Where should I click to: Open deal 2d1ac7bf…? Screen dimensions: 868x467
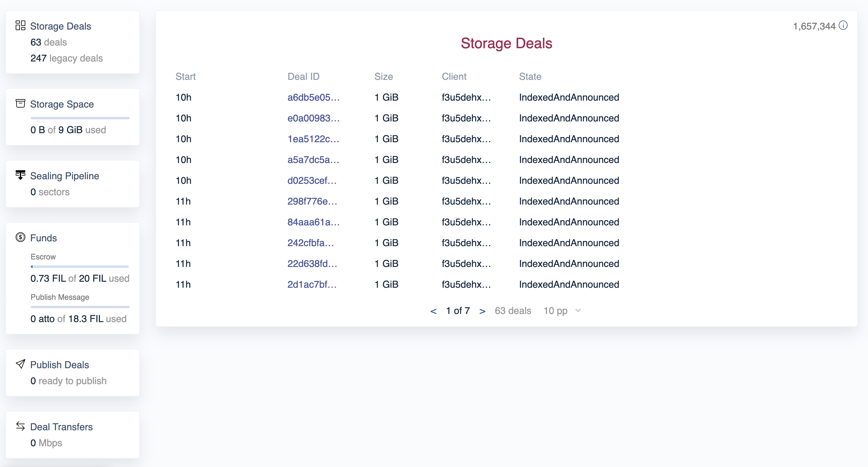[x=312, y=285]
